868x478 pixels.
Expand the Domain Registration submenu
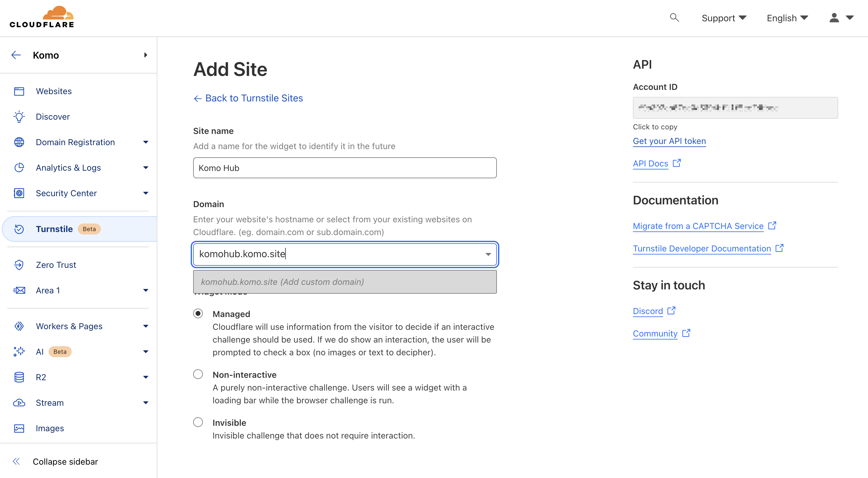pyautogui.click(x=145, y=142)
